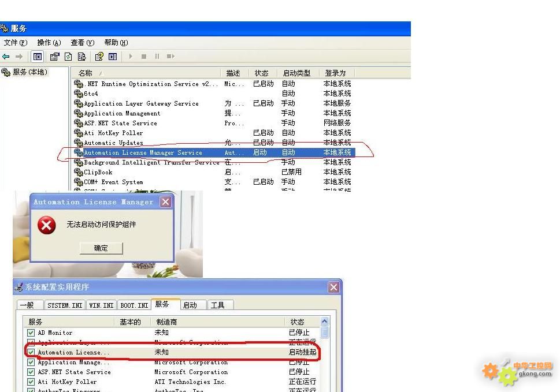Image resolution: width=560 pixels, height=392 pixels.
Task: Click gear icon of COM+ Event System row
Action: coord(79,182)
